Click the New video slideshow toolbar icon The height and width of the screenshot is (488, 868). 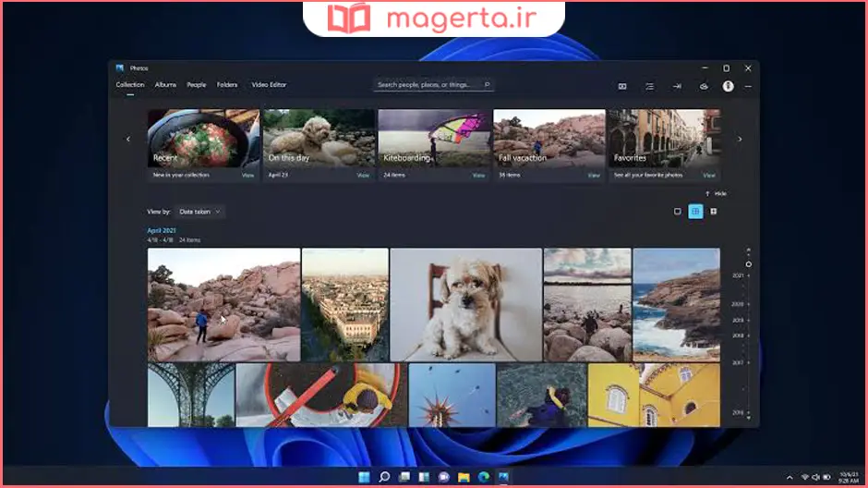(x=622, y=86)
